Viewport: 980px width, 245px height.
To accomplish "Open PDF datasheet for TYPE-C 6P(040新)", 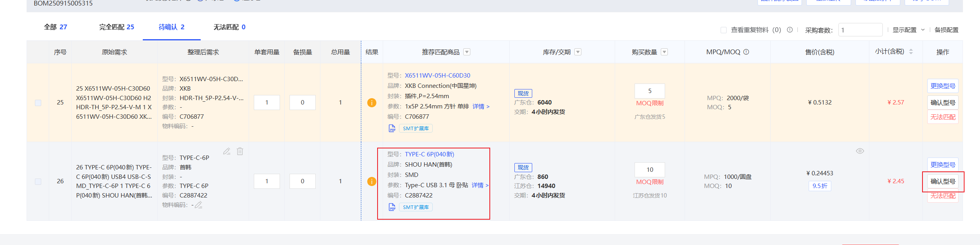I will point(392,207).
